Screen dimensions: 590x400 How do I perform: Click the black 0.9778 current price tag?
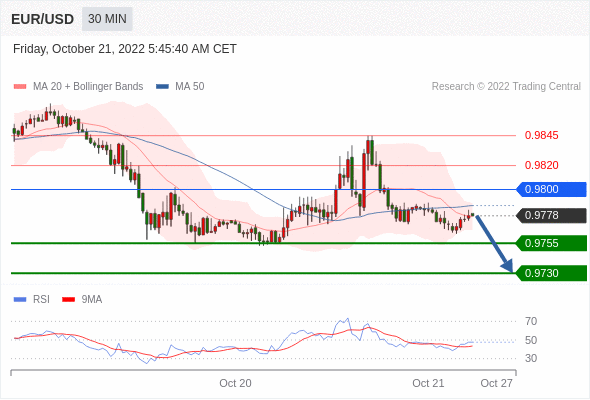click(x=550, y=216)
